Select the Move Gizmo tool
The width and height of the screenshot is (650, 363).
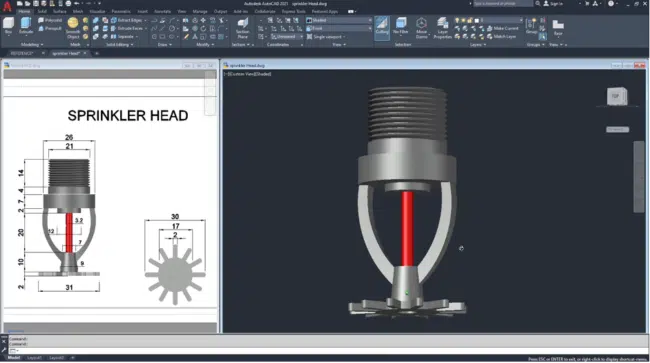(x=421, y=28)
